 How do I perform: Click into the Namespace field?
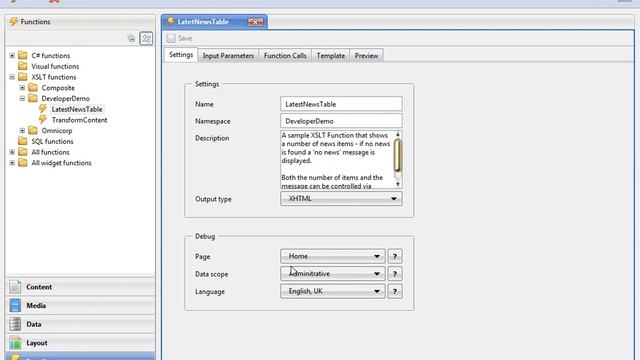pyautogui.click(x=341, y=121)
